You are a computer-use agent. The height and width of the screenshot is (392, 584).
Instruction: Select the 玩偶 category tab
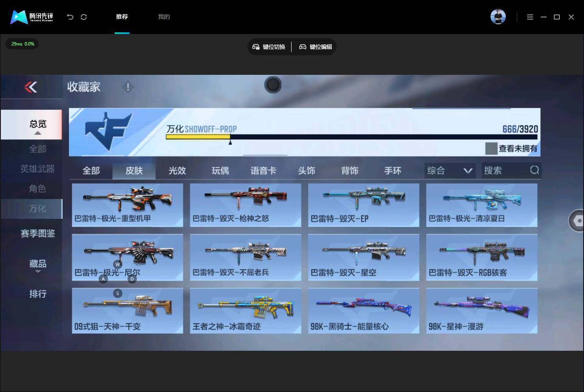pyautogui.click(x=220, y=170)
